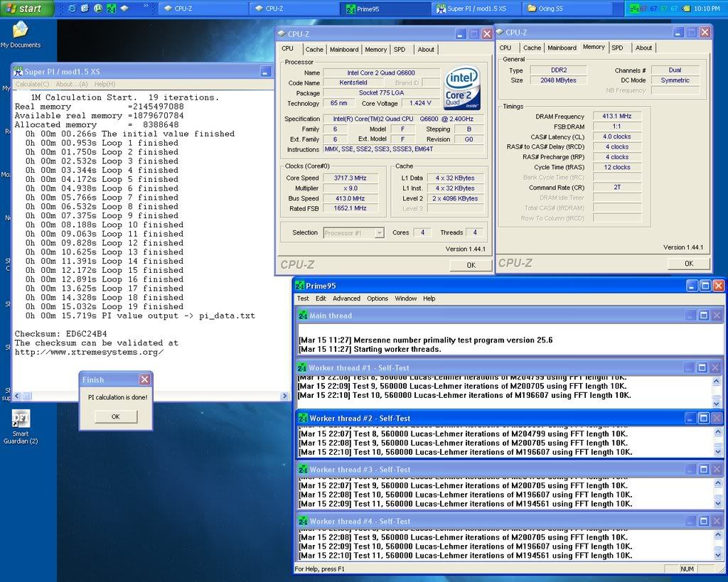This screenshot has height=582, width=728.
Task: Click the taskbar clock showing 10:10 PM
Action: pyautogui.click(x=707, y=9)
